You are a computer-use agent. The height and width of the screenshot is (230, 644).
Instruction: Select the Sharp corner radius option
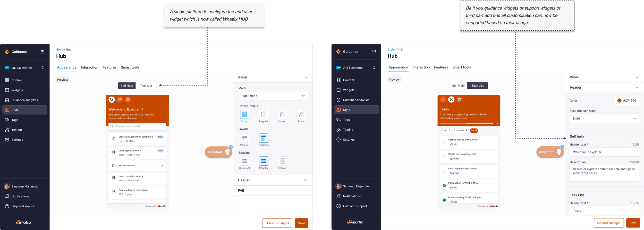244,114
